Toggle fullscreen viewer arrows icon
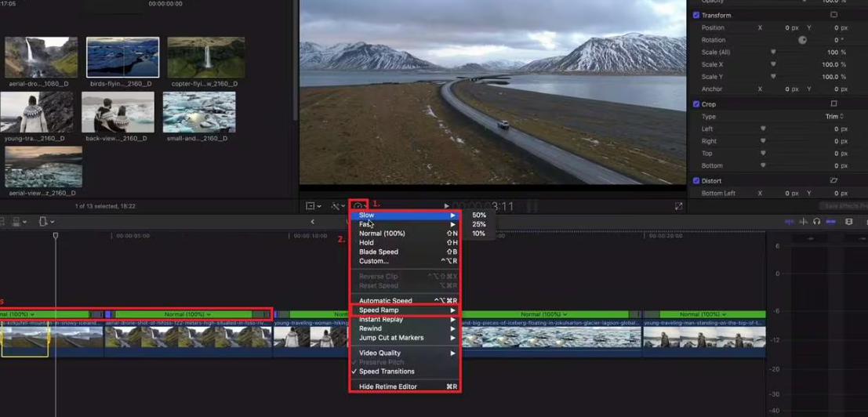Viewport: 868px width, 417px height. click(679, 206)
